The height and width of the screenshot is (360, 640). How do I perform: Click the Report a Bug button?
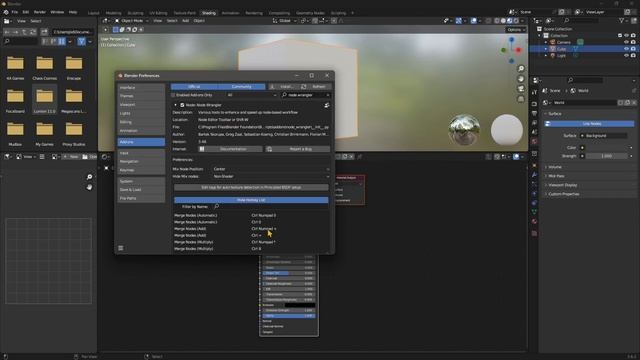coord(298,149)
